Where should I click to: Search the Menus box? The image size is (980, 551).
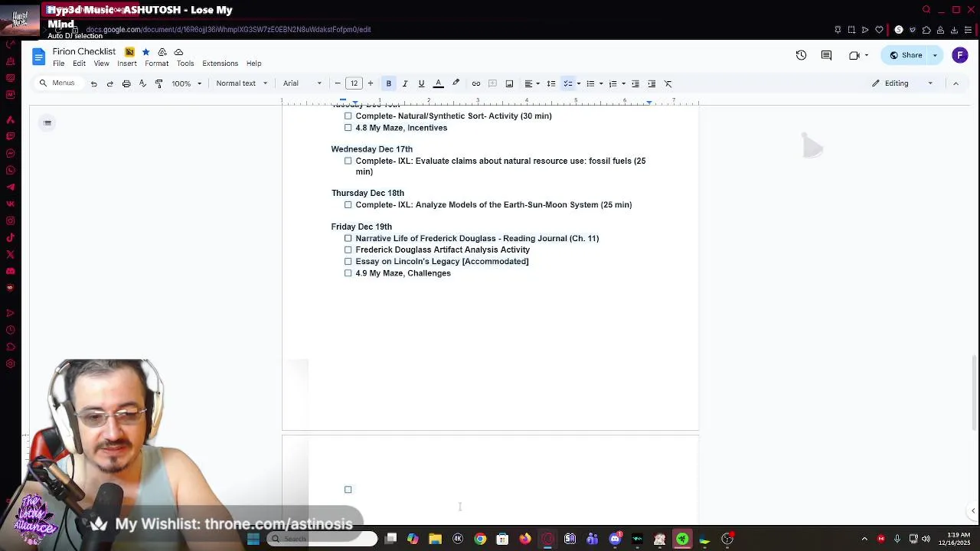click(57, 83)
